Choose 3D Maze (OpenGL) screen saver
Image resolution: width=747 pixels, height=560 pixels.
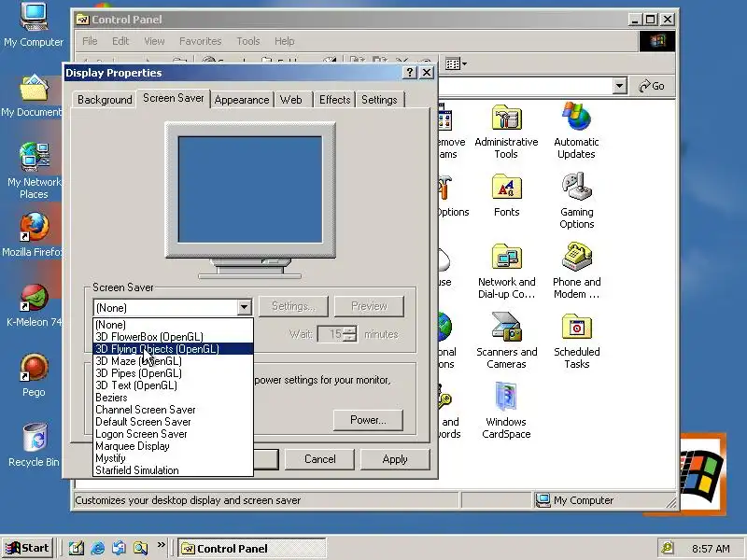[173, 361]
